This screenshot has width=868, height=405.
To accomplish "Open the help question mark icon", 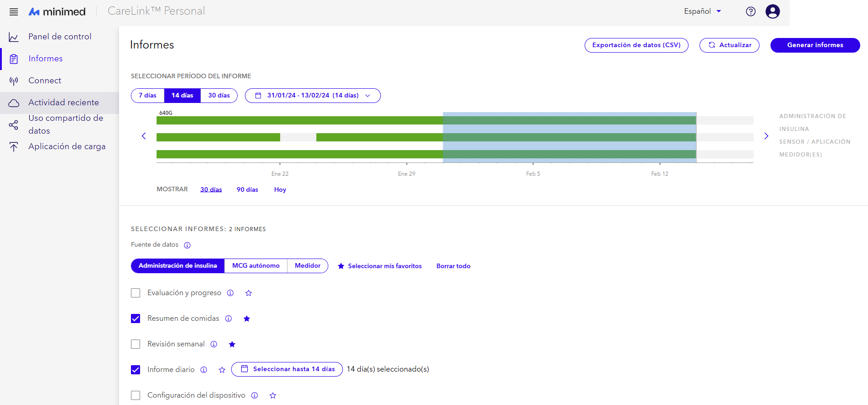I will pyautogui.click(x=751, y=11).
